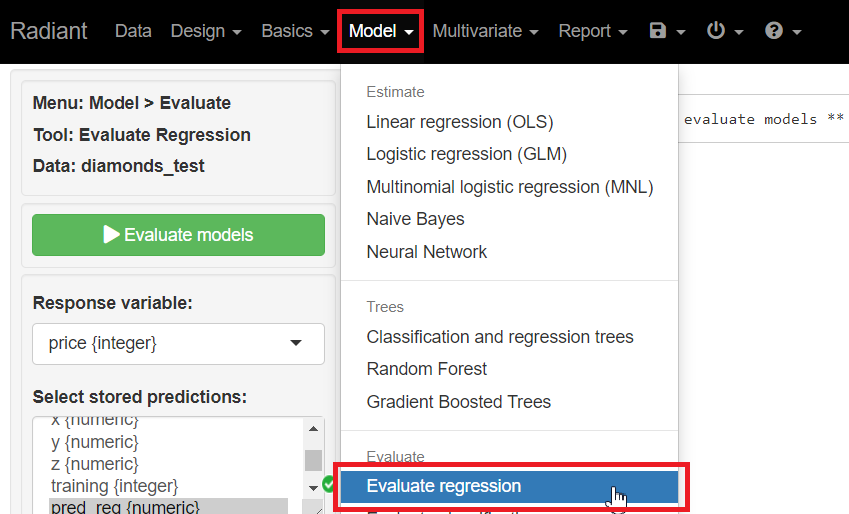Expand the Basics dropdown menu
Image resolution: width=849 pixels, height=514 pixels.
[x=295, y=31]
